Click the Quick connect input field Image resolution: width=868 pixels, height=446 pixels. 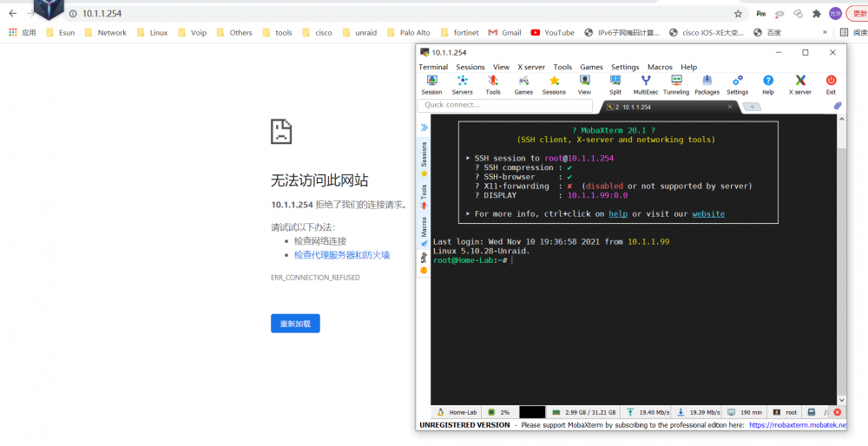pyautogui.click(x=505, y=105)
